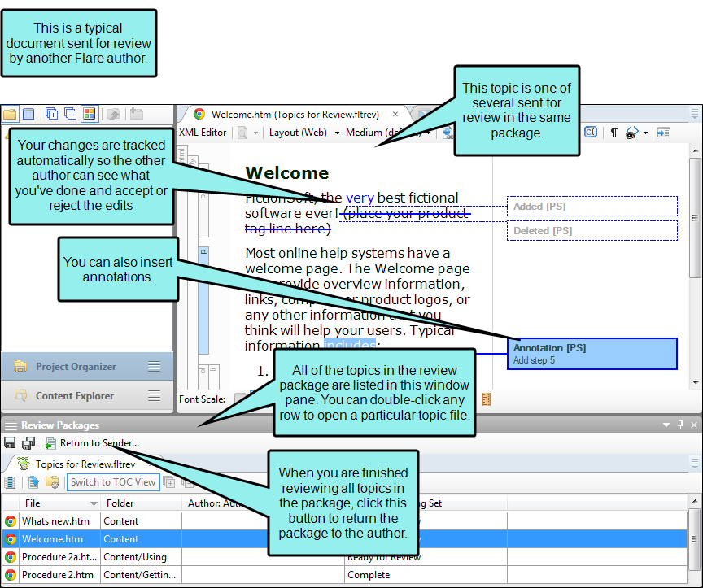Click the li structure bar tag
The width and height of the screenshot is (703, 588).
coord(213,377)
